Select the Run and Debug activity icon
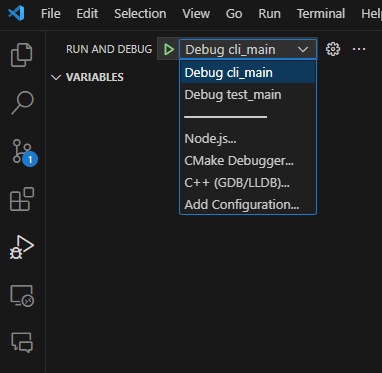Screen dimensions: 382x373 point(21,247)
